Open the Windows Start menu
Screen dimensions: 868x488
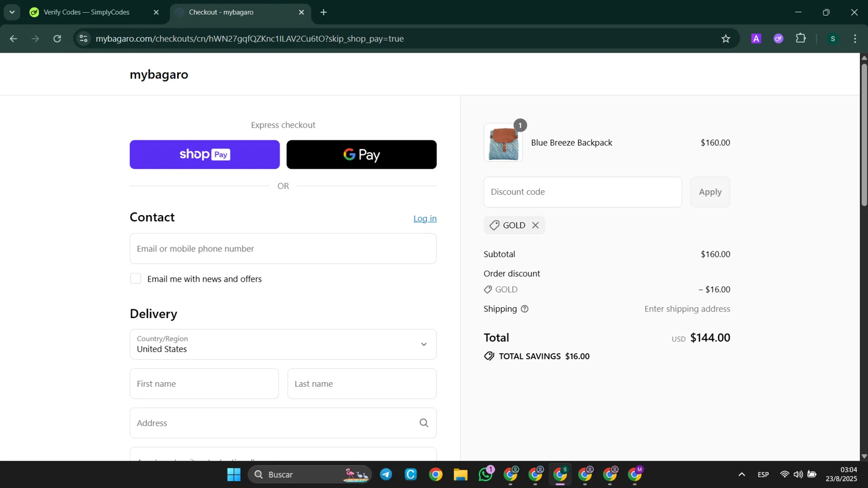[234, 475]
